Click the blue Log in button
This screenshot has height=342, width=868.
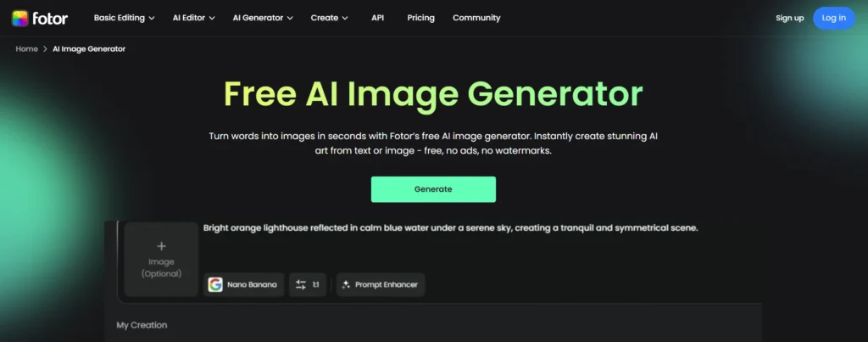click(x=834, y=18)
